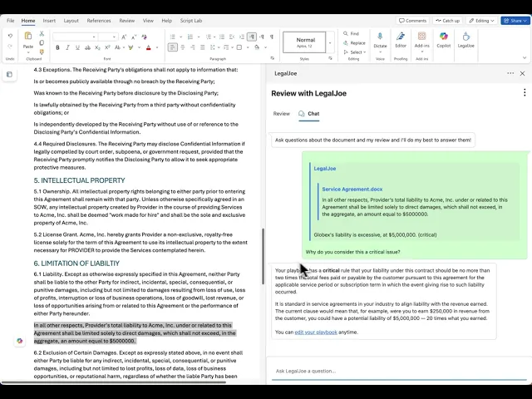Click the Paste clipboard icon
This screenshot has height=399, width=532.
pos(27,36)
